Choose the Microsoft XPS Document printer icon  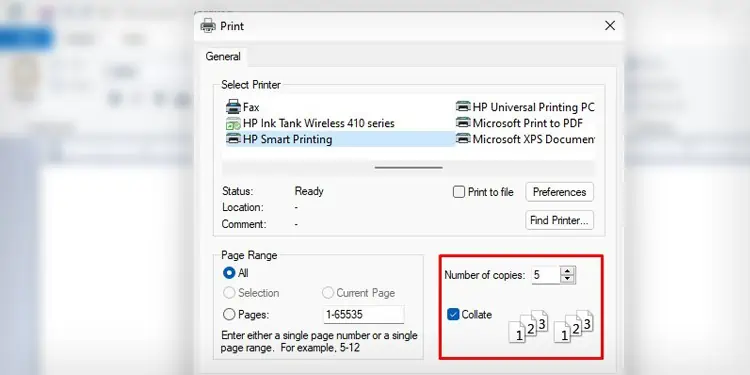(463, 139)
